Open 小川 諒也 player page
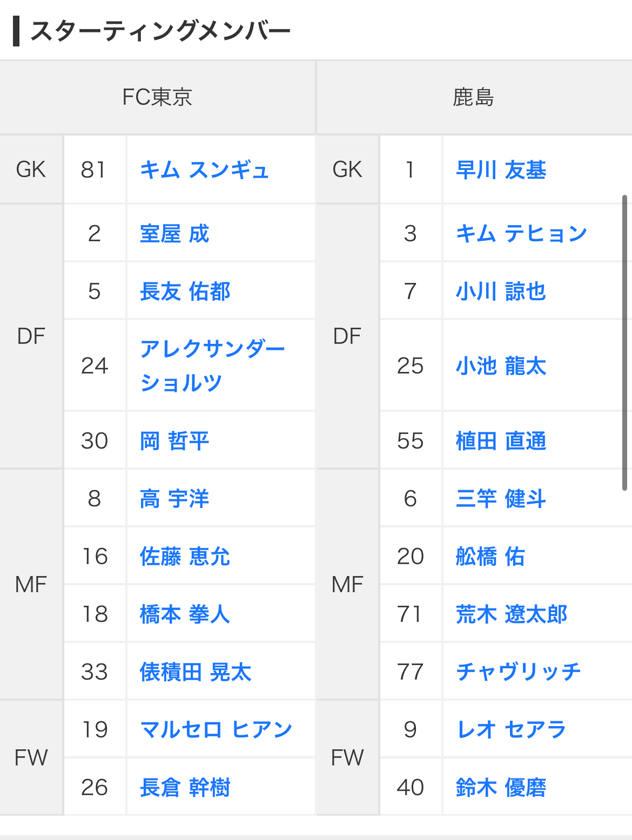 click(501, 292)
